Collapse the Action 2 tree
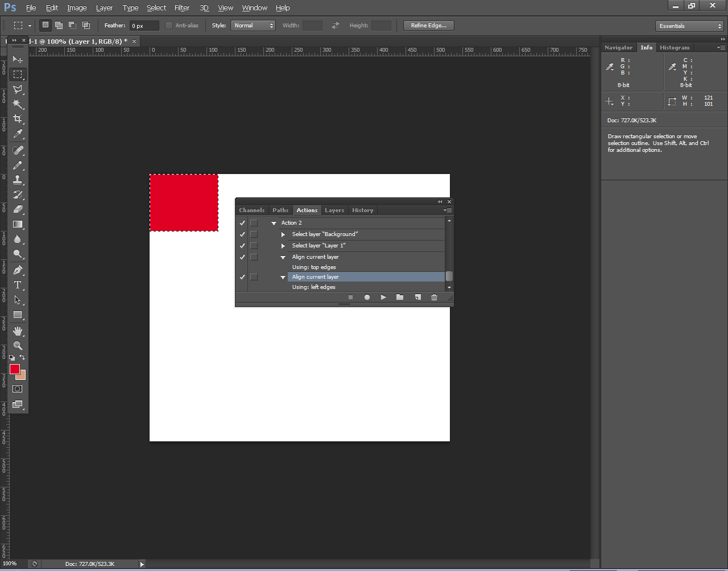 pos(274,223)
